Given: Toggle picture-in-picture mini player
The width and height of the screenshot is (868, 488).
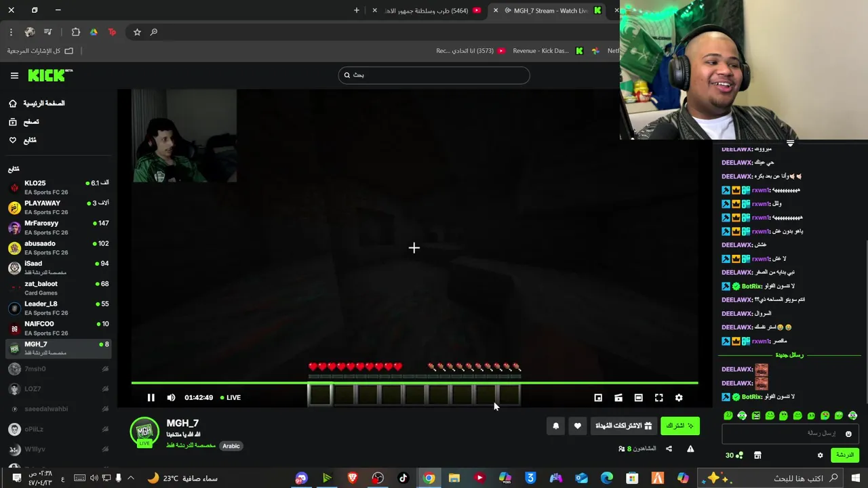Looking at the screenshot, I should click(x=598, y=398).
